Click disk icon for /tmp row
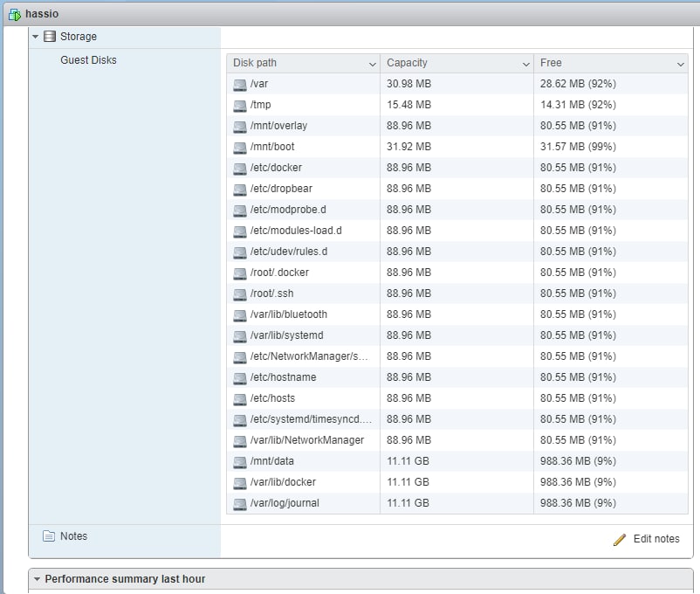The width and height of the screenshot is (700, 594). [240, 106]
